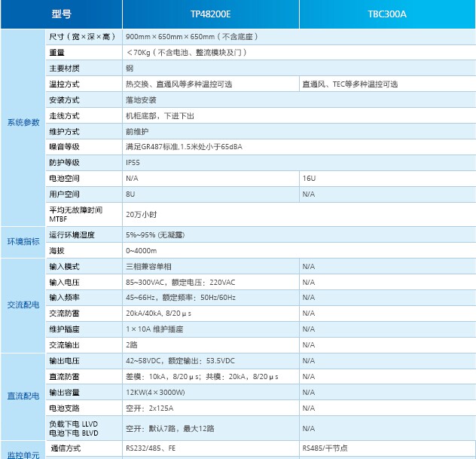
Task: Select the 海拔 row label
Action: pyautogui.click(x=56, y=251)
